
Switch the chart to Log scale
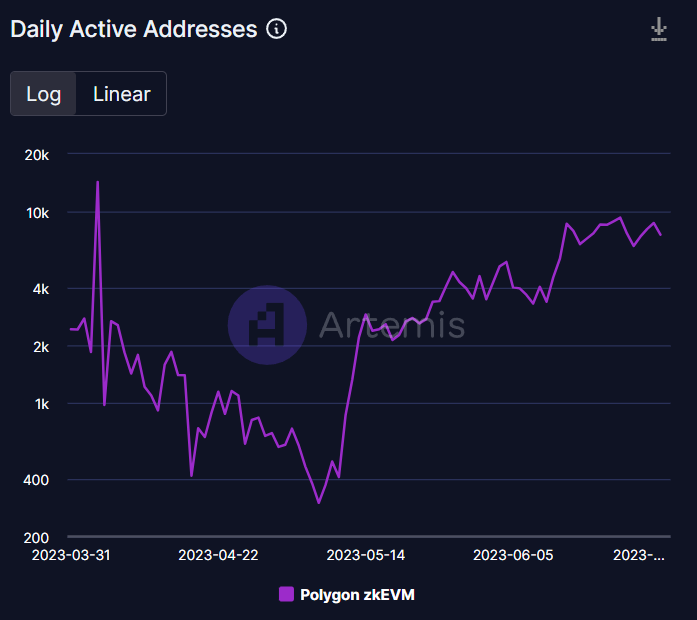[44, 94]
